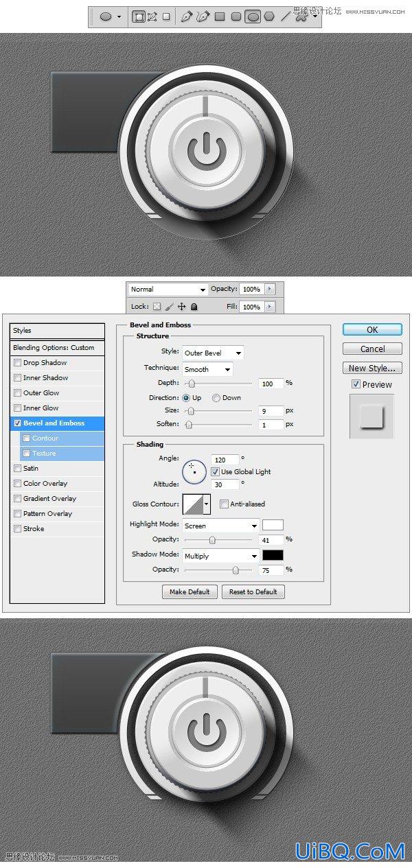412x868 pixels.
Task: Click the Gloss Contour thumbnail
Action: 193,504
